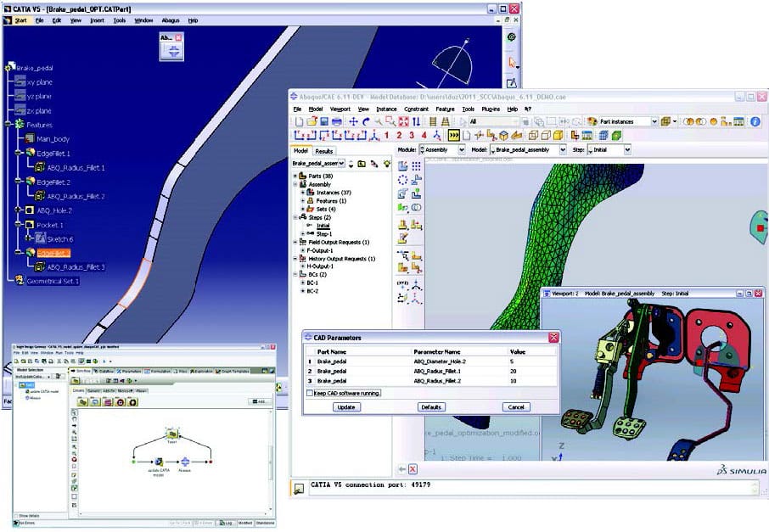The image size is (769, 532).
Task: Click the Abaqus workbench icon in floating Ab toolbar
Action: coord(174,52)
